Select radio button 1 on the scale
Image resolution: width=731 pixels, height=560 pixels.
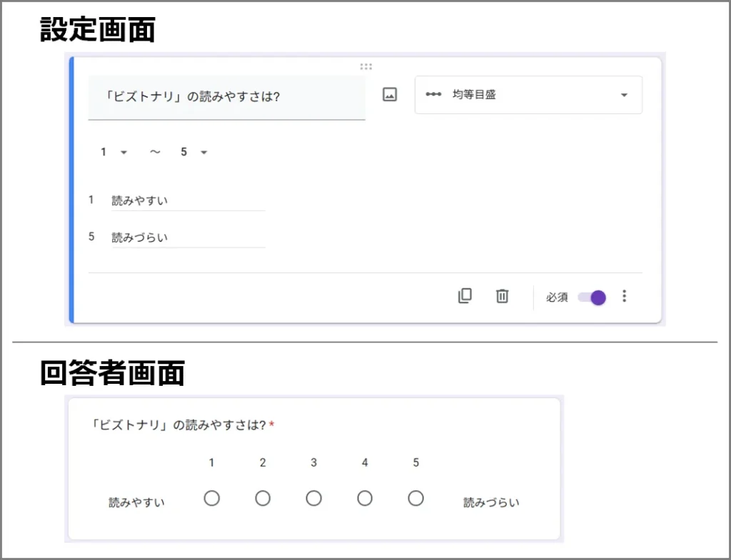tap(211, 498)
